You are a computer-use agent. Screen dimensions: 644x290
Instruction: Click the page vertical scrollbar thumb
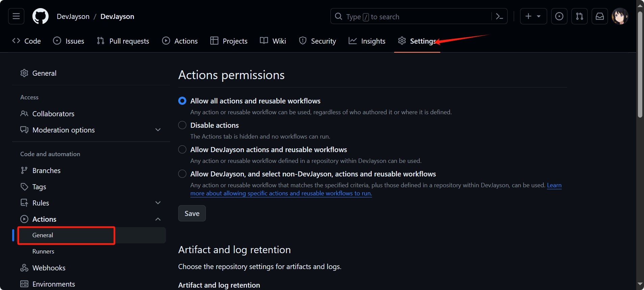click(x=640, y=64)
